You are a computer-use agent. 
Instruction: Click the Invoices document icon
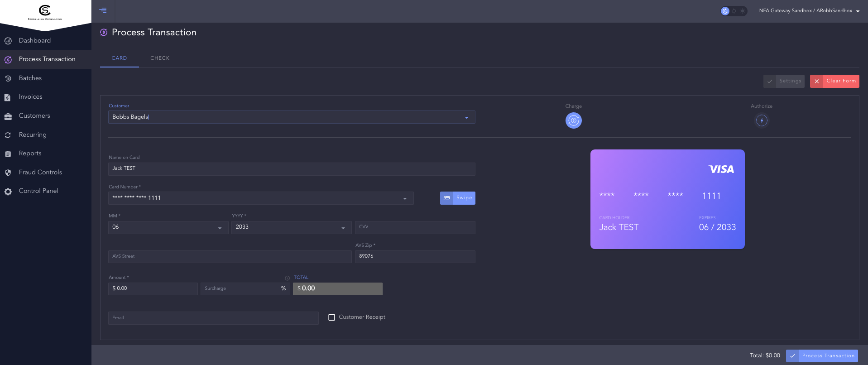[x=8, y=97]
